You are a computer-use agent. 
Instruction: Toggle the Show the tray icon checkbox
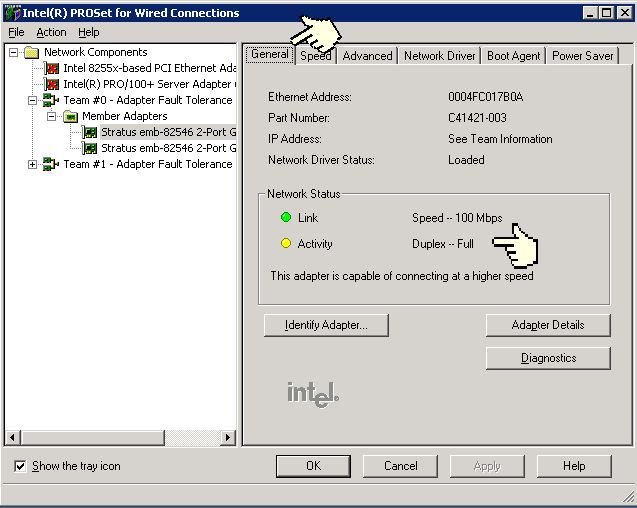[x=20, y=466]
